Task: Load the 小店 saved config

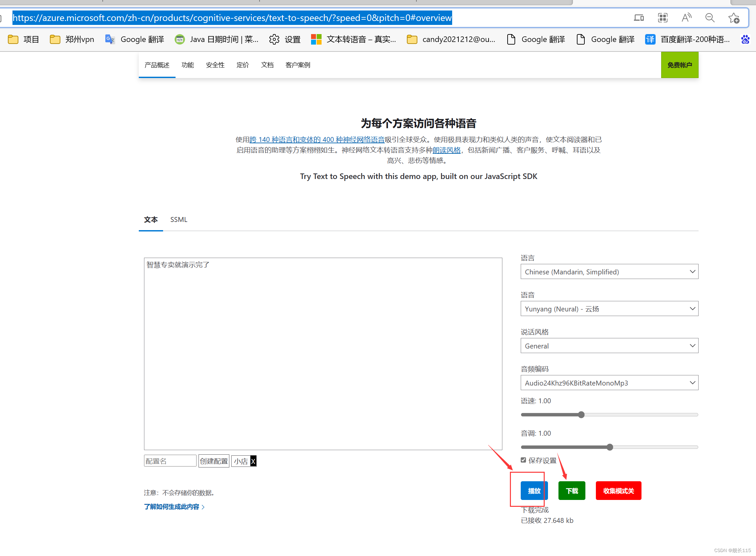Action: pos(241,461)
